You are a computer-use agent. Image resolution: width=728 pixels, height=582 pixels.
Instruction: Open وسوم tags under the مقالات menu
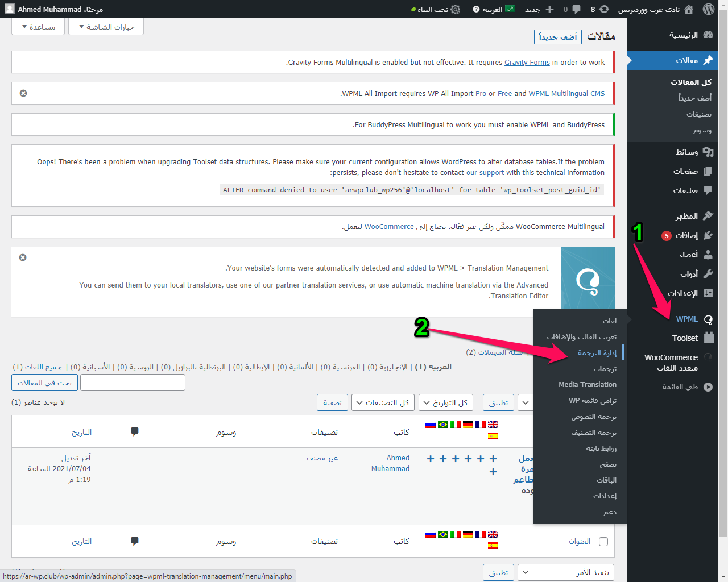[x=702, y=130]
